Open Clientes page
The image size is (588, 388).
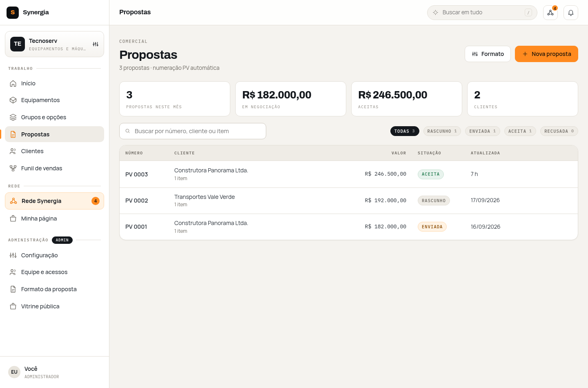(x=54, y=151)
